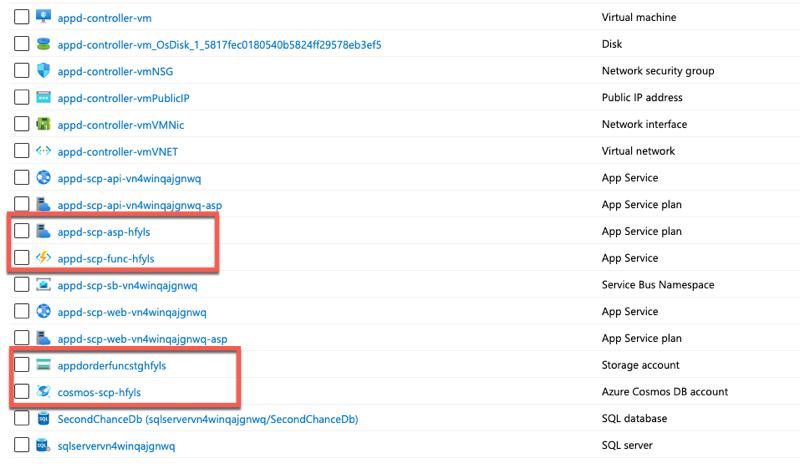Open the appd-controller-vmVMNic link

coord(120,125)
